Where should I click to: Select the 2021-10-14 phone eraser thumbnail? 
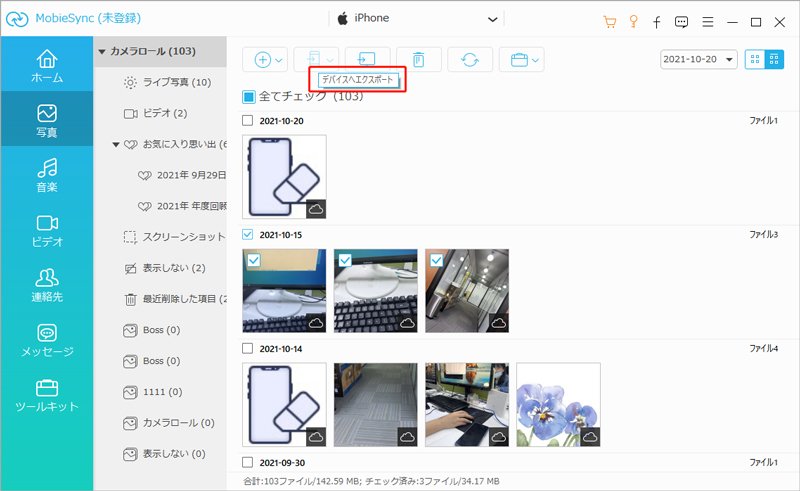coord(284,405)
